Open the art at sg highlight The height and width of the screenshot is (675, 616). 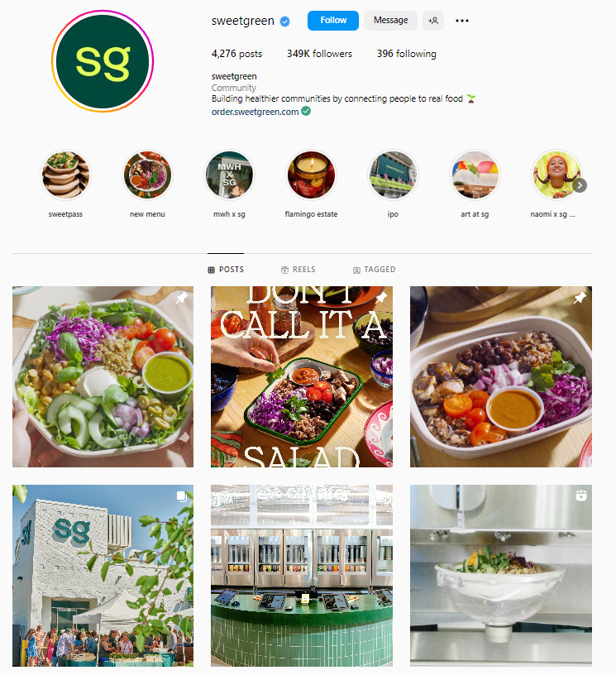[475, 175]
